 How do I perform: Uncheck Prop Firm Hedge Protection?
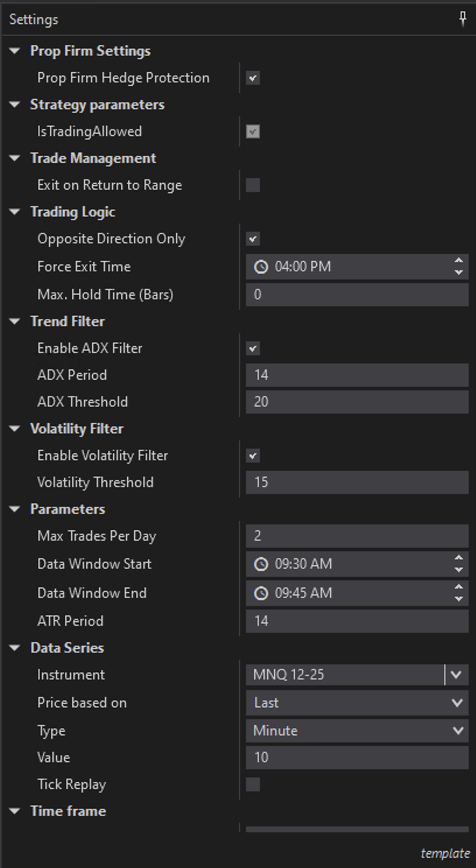click(253, 78)
